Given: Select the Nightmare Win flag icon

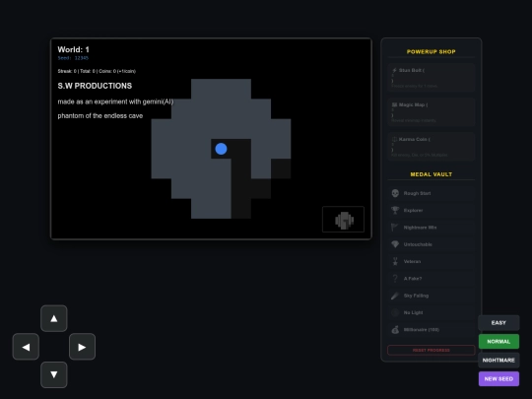Looking at the screenshot, I should coord(395,228).
